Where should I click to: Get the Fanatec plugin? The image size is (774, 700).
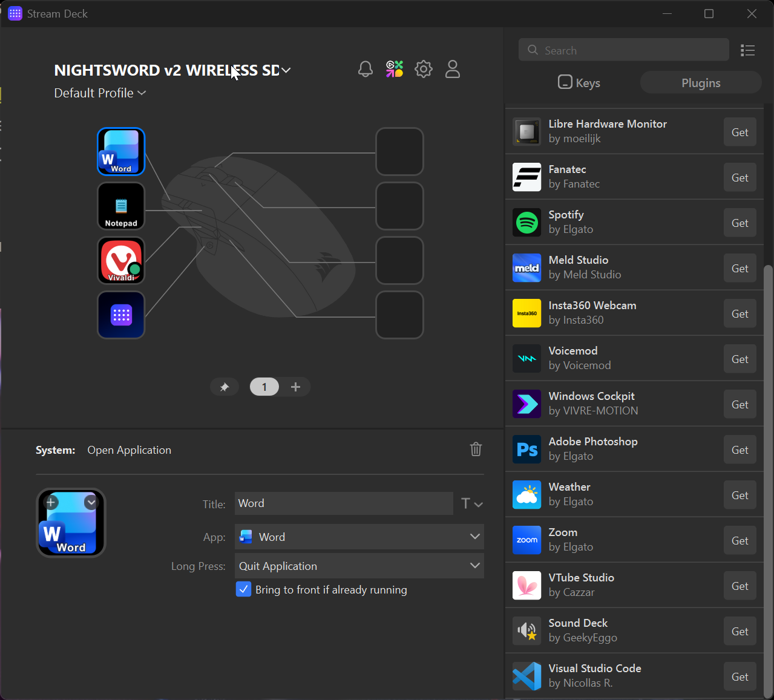740,177
